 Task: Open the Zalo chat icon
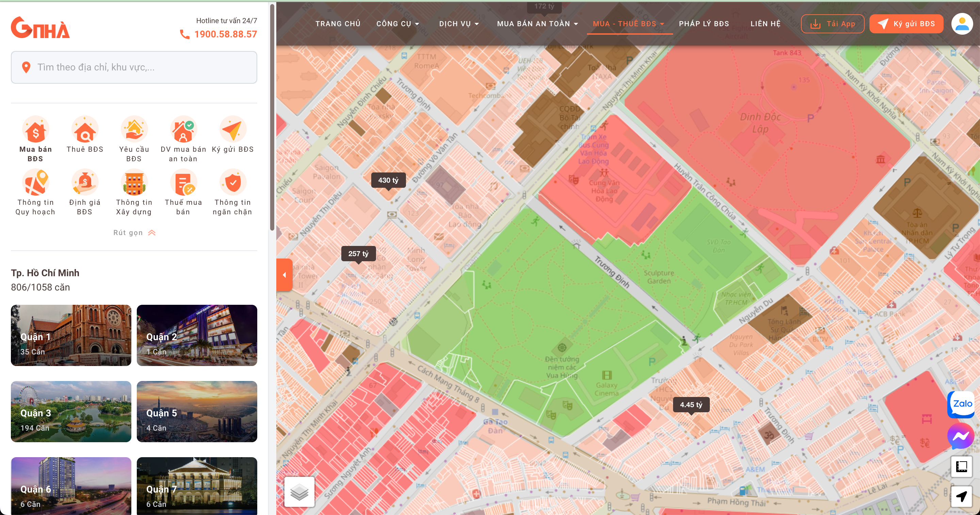(962, 404)
